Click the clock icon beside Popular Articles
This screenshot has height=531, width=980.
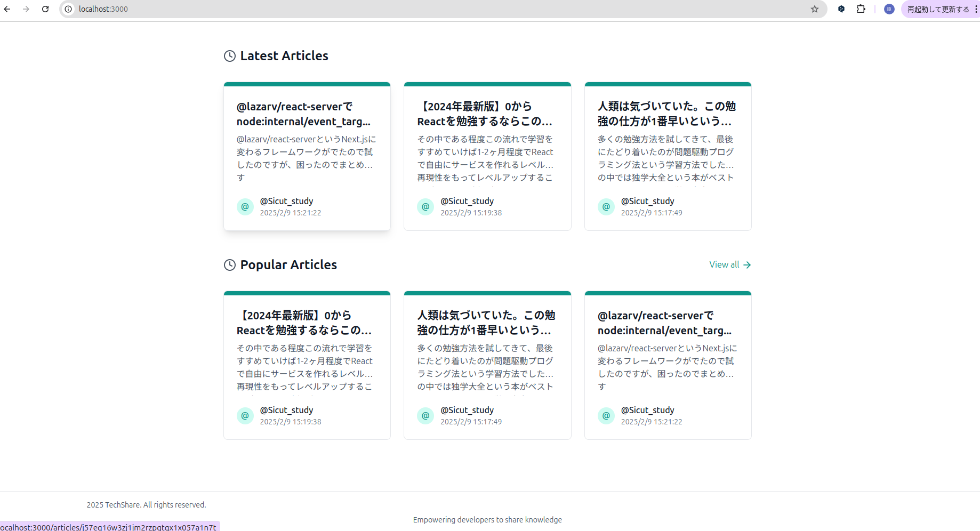230,265
